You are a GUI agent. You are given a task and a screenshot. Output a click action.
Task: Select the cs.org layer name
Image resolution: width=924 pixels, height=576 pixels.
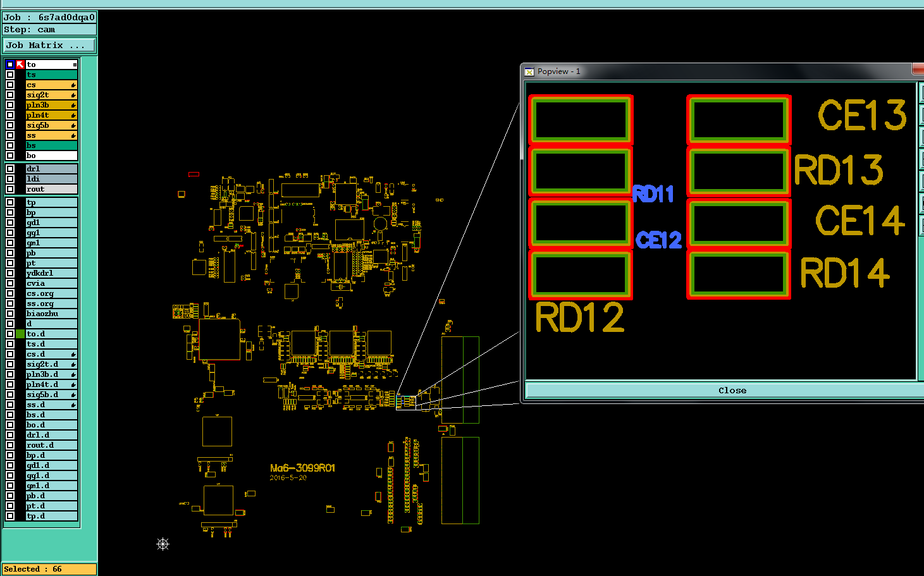click(51, 293)
